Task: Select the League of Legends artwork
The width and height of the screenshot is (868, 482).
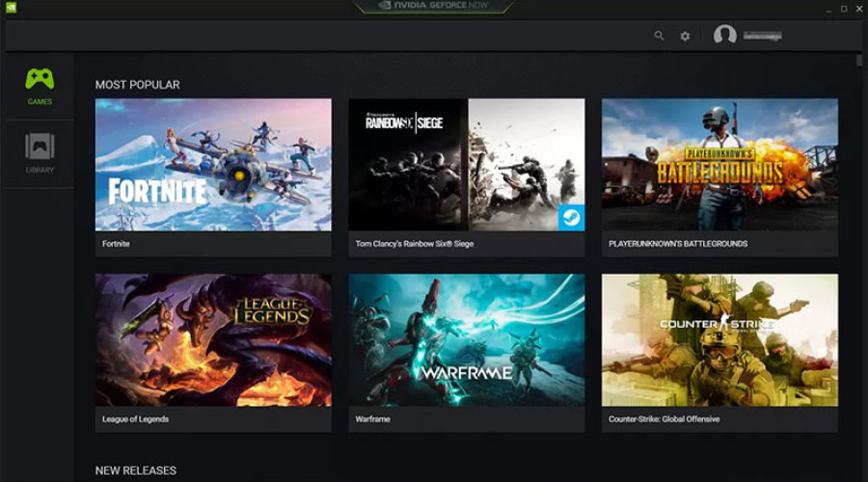Action: [213, 339]
